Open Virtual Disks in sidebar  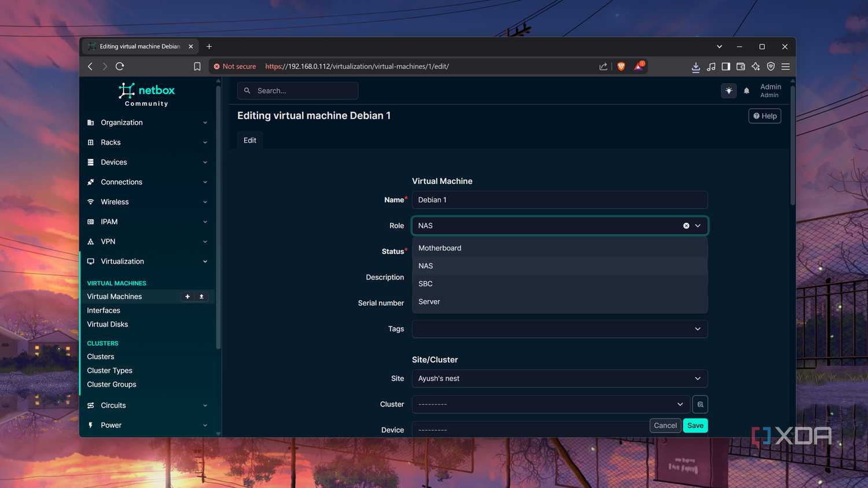[108, 324]
